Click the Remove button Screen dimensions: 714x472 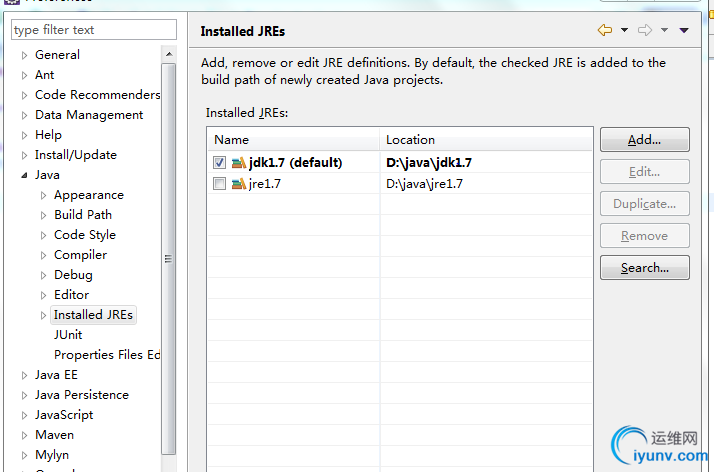pyautogui.click(x=644, y=236)
